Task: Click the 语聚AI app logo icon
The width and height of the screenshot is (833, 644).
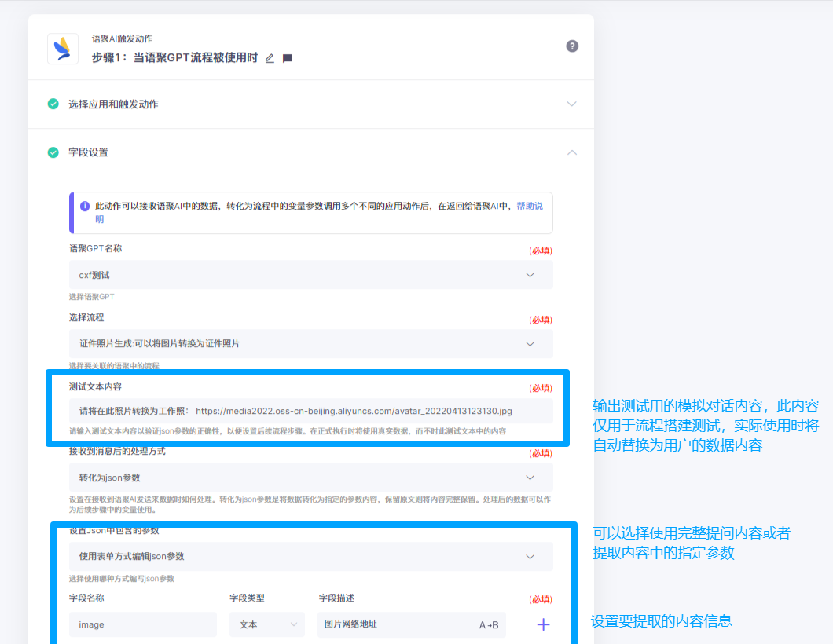Action: coord(63,49)
